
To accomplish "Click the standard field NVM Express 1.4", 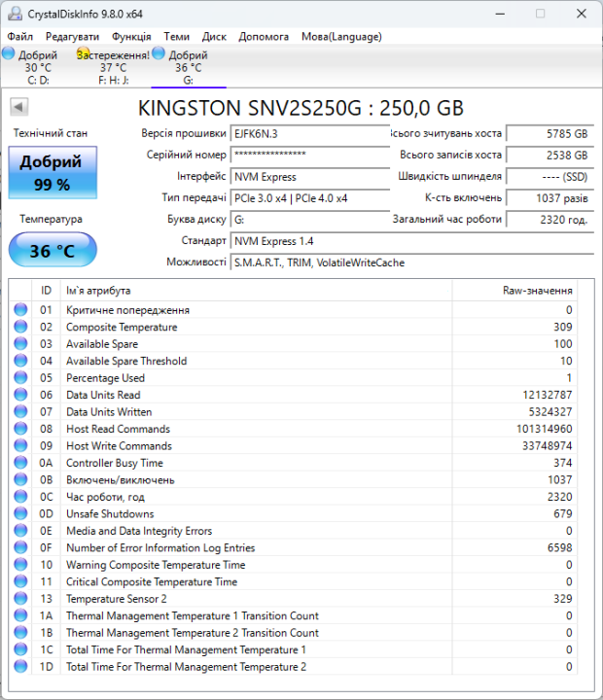I will [x=411, y=241].
